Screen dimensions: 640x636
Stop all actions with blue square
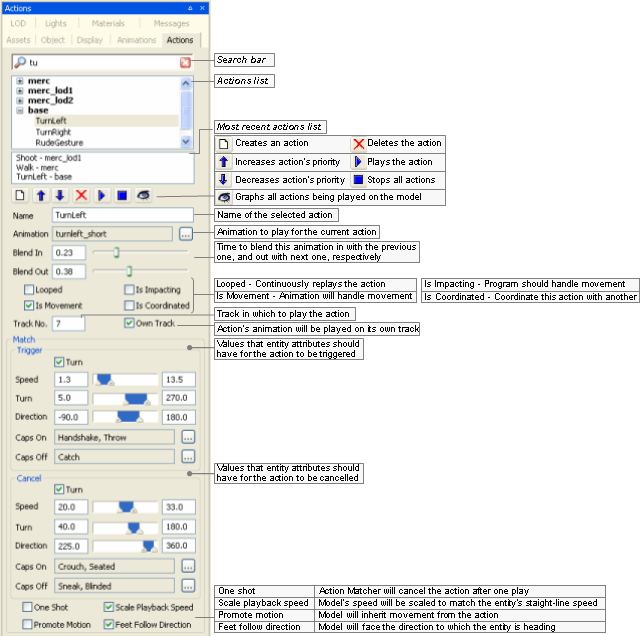tap(122, 196)
